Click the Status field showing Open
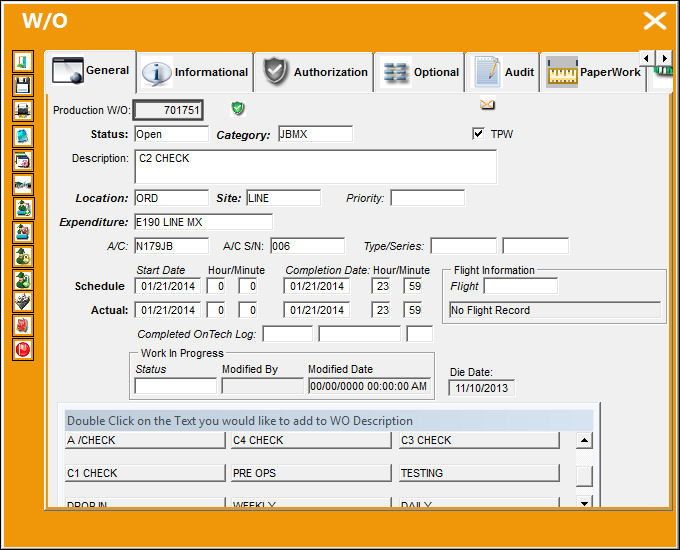Viewport: 680px width, 550px height. [171, 134]
